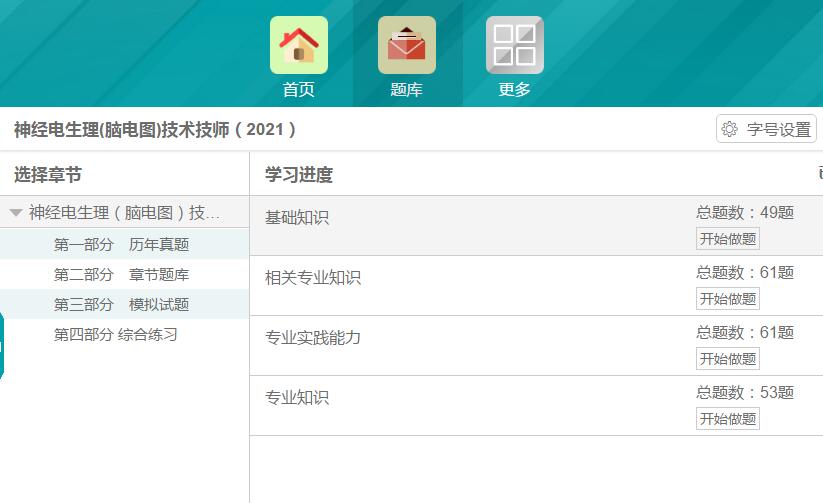Screen dimensions: 823x503
Task: Click the 相关专业知识 row title
Action: point(313,277)
